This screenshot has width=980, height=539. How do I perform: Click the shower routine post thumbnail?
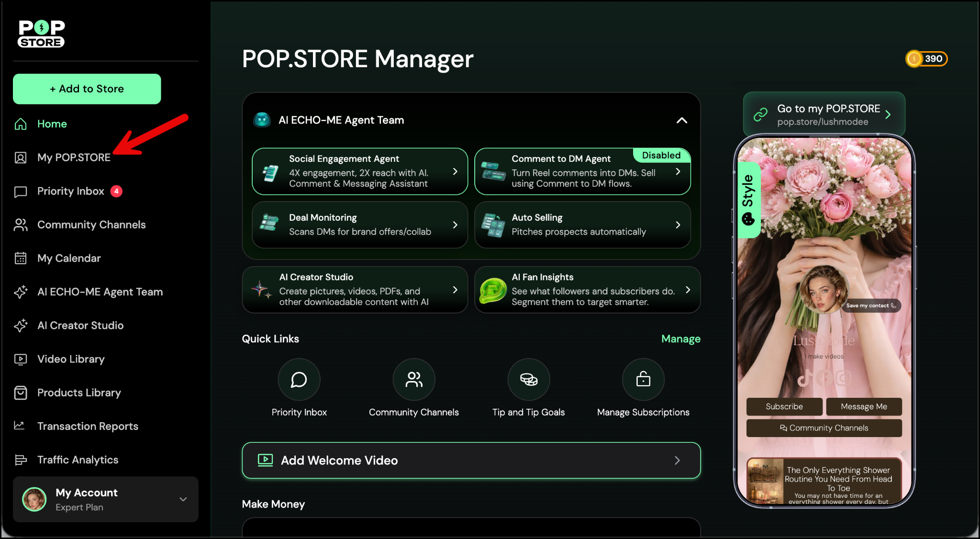click(x=765, y=481)
